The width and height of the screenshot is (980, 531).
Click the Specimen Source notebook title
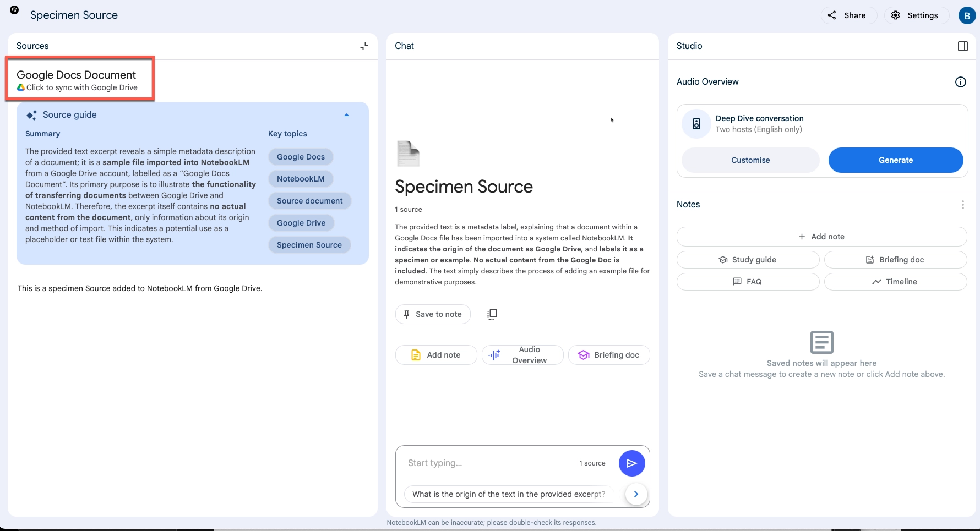tap(74, 15)
